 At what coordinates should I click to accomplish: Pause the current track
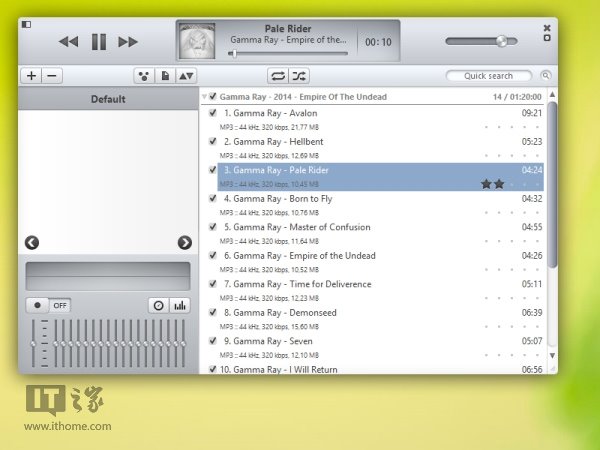coord(98,42)
